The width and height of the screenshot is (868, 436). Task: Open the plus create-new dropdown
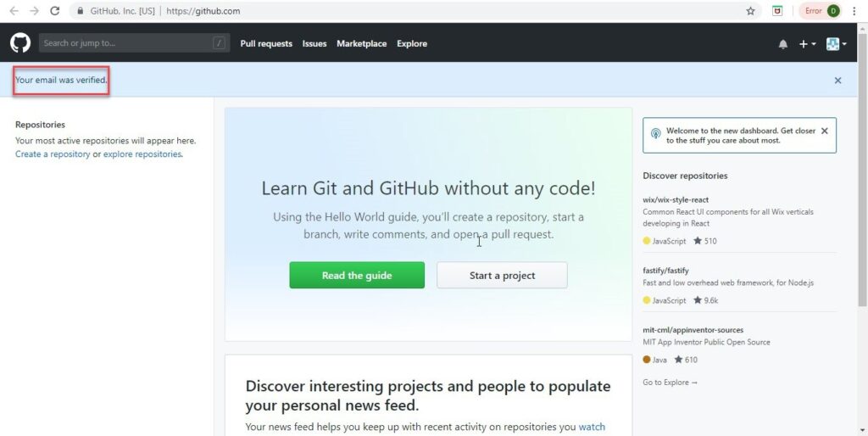tap(807, 44)
